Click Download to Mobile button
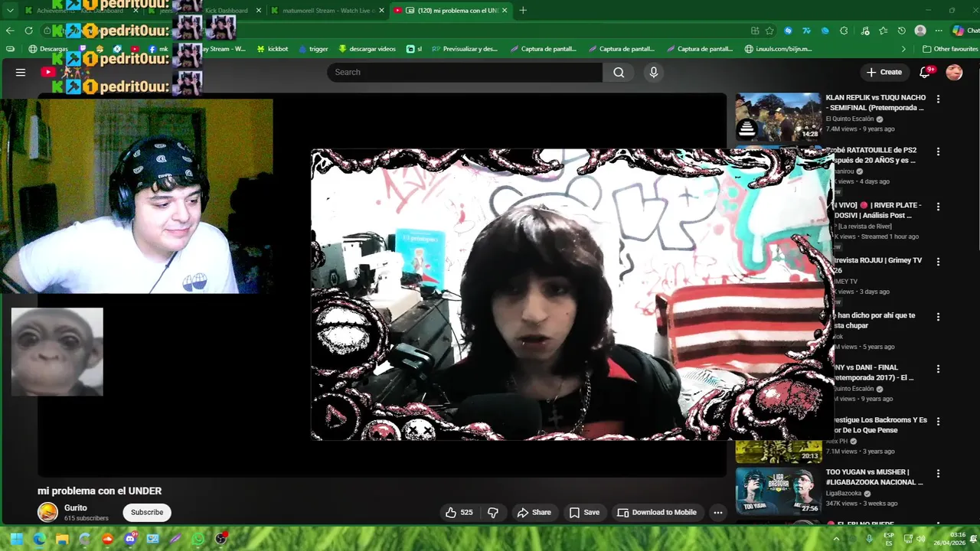Viewport: 980px width, 551px height. [657, 513]
